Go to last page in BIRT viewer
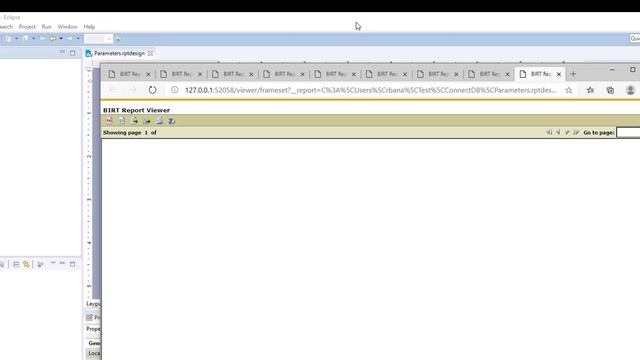640x360 pixels. tap(576, 132)
